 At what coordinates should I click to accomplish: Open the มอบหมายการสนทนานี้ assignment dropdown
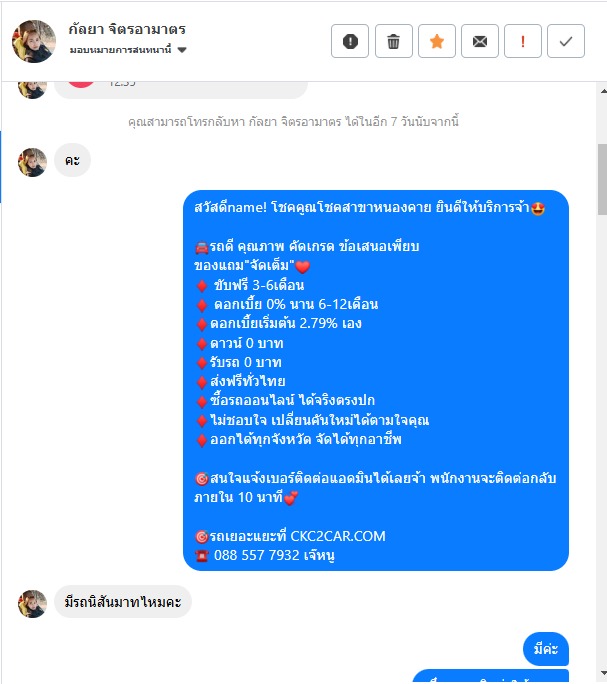point(128,50)
